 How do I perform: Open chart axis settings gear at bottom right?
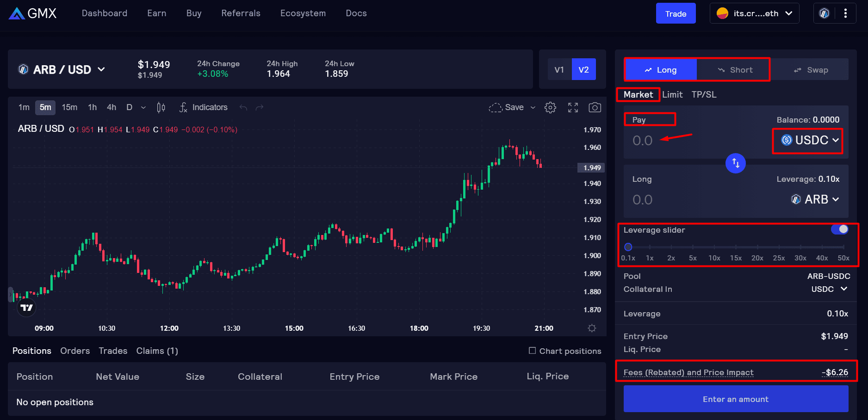(592, 328)
